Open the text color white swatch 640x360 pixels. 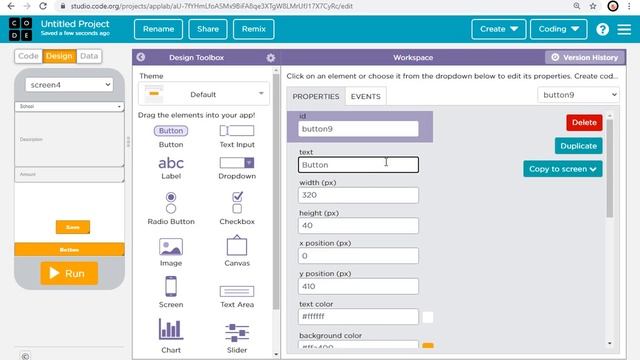click(x=428, y=317)
